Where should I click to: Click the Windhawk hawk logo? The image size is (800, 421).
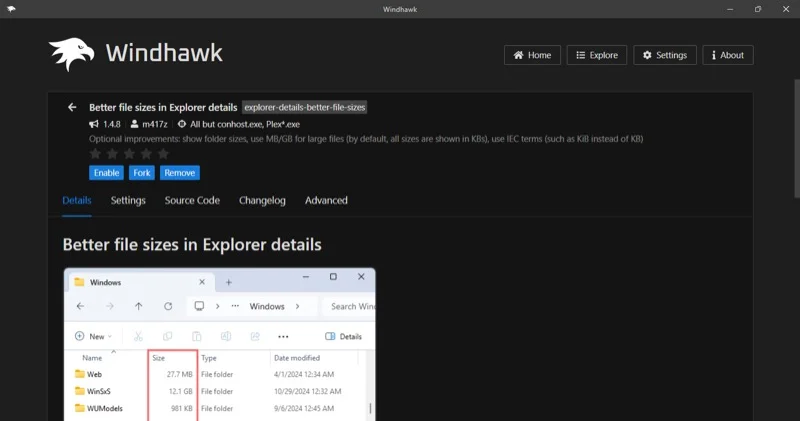(x=71, y=54)
